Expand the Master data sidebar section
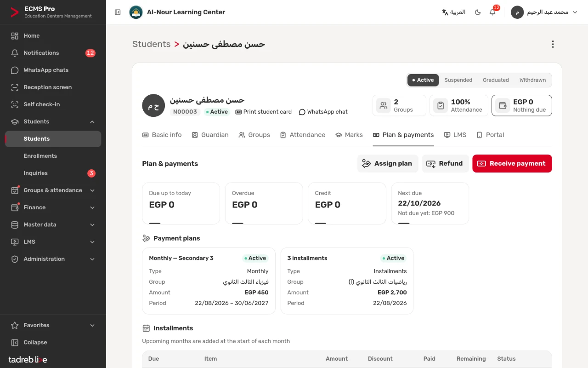 [53, 224]
